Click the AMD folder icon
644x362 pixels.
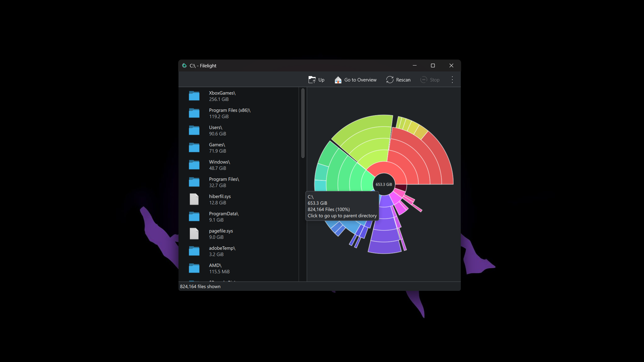[194, 268]
